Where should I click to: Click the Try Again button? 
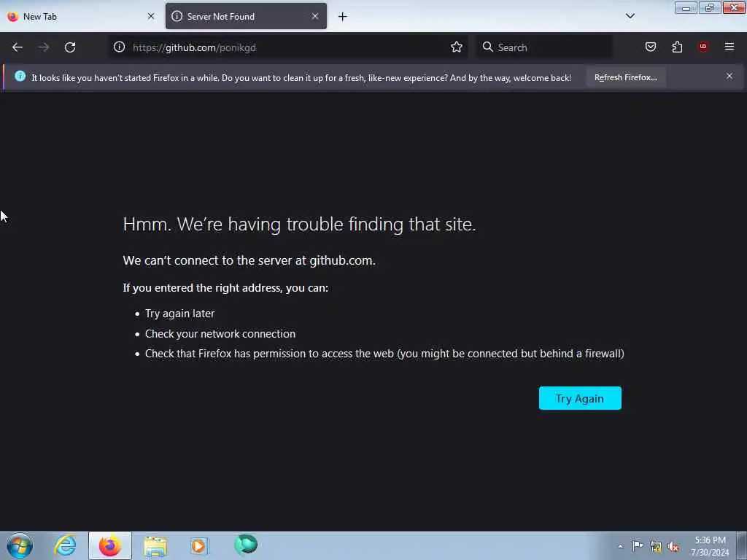tap(580, 398)
